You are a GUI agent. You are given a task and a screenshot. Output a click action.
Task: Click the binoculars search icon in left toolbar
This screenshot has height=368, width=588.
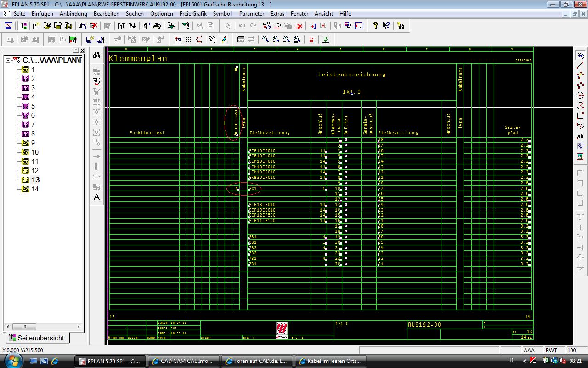click(96, 55)
